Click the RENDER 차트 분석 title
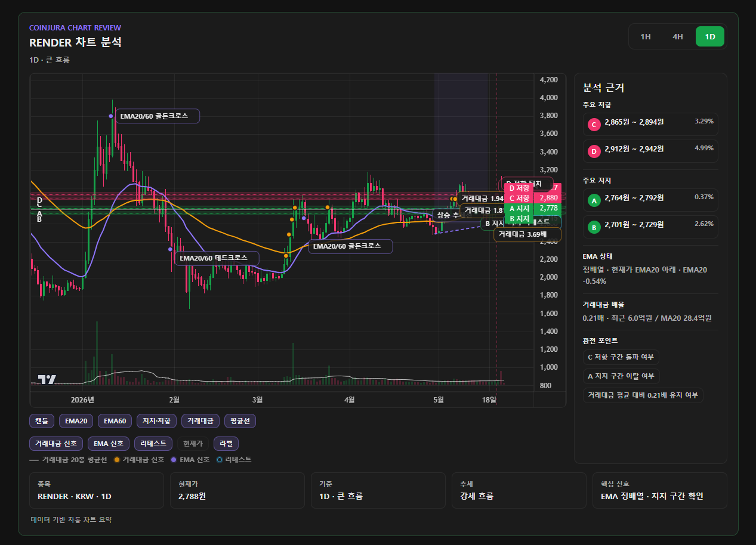This screenshot has width=756, height=545. point(76,42)
